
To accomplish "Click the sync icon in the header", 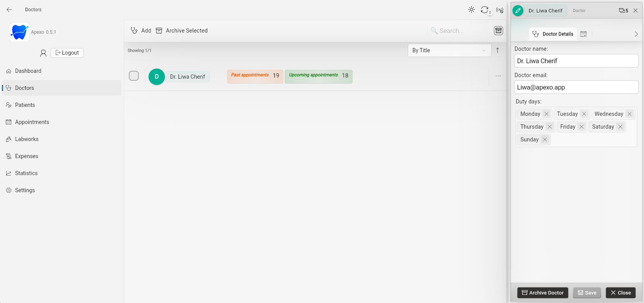I will tap(485, 10).
